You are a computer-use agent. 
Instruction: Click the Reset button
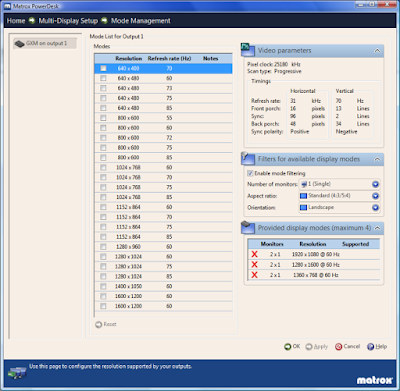(x=106, y=324)
